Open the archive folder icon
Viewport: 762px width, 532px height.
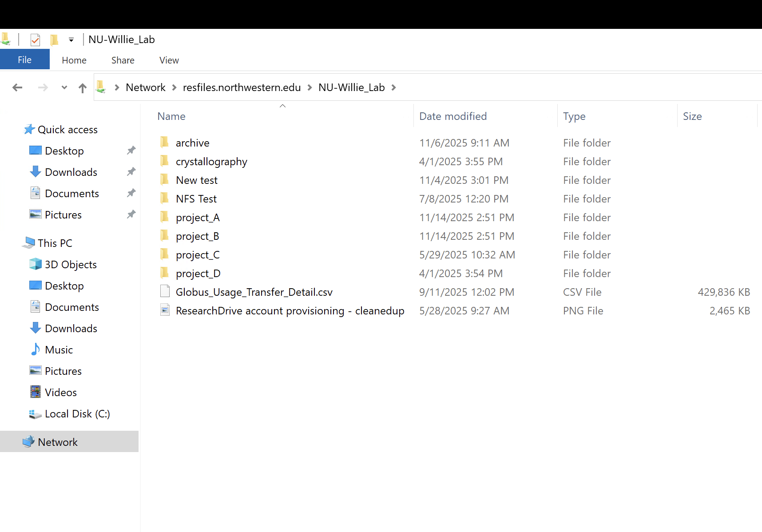[165, 143]
